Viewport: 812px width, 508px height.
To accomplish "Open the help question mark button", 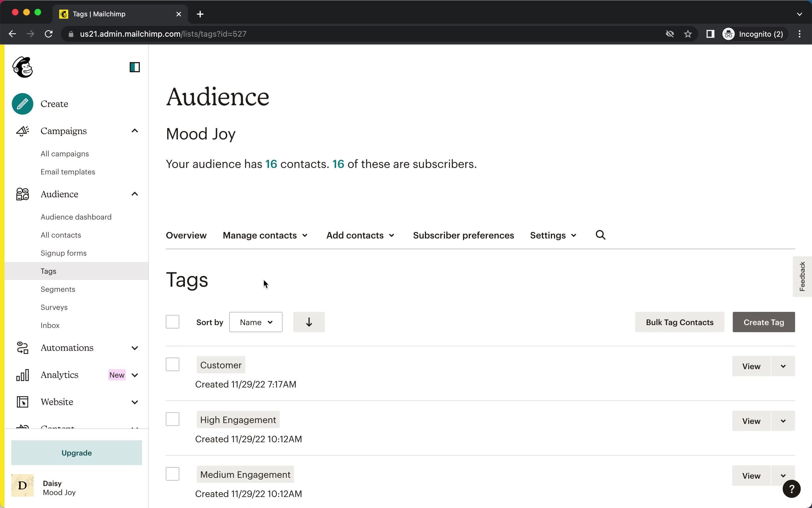I will (791, 489).
